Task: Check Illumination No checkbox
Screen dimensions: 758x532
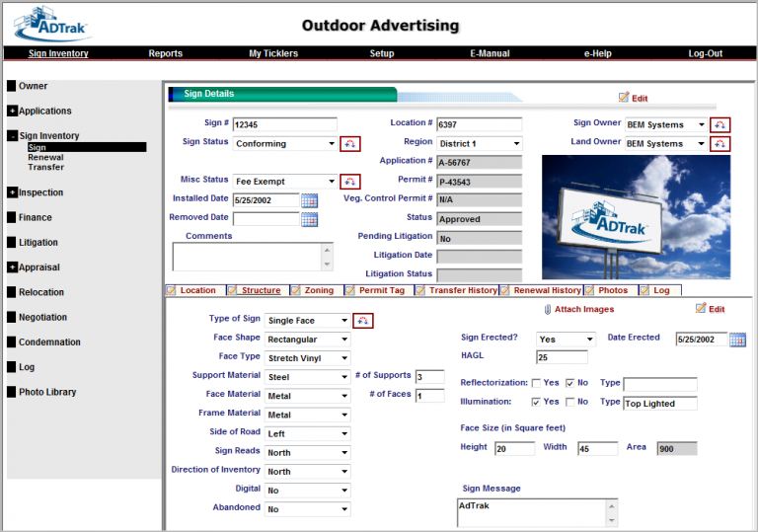Action: tap(569, 402)
